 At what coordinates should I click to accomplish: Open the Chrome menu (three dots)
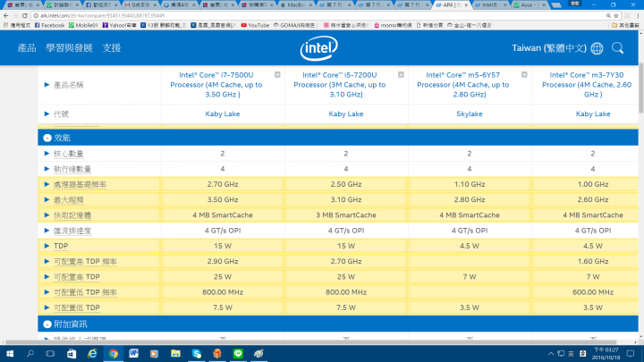(638, 15)
